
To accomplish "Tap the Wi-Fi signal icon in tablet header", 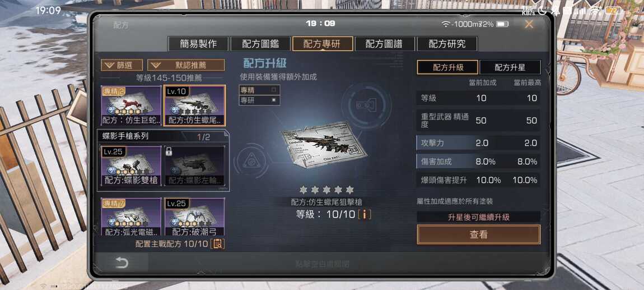I will click(446, 24).
